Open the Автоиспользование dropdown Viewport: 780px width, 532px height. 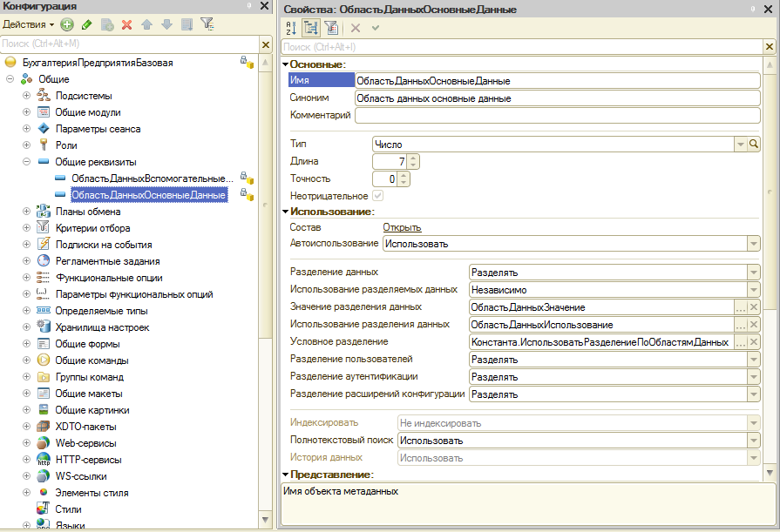pyautogui.click(x=753, y=244)
